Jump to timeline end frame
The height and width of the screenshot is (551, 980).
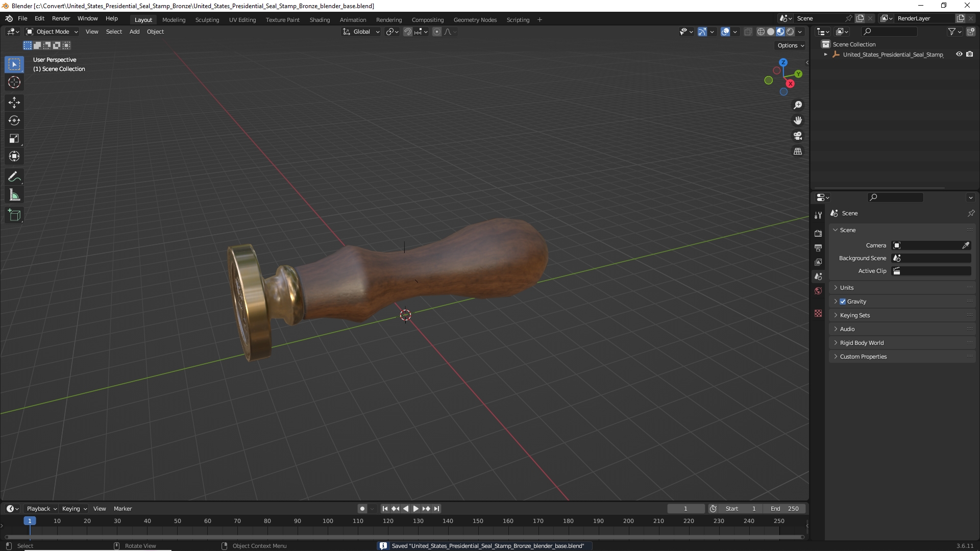click(x=436, y=509)
